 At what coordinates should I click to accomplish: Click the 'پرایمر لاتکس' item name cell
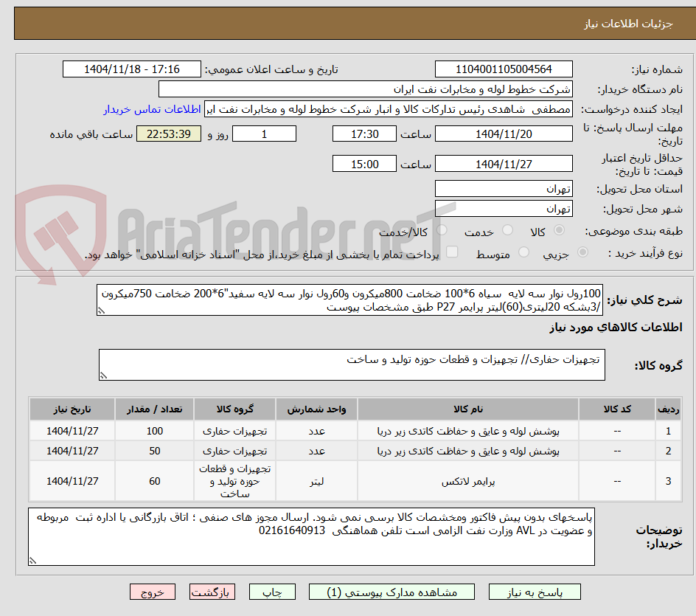468,481
